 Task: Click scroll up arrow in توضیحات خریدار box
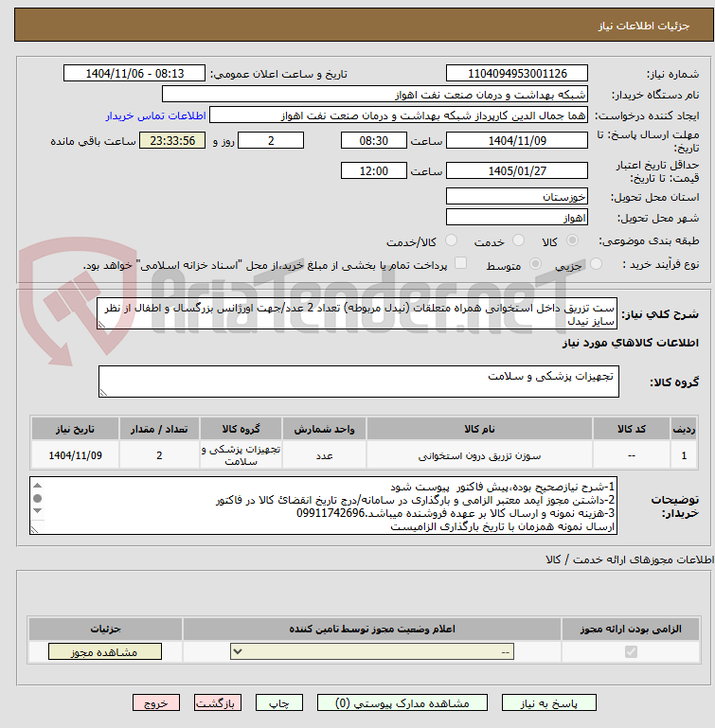click(38, 486)
